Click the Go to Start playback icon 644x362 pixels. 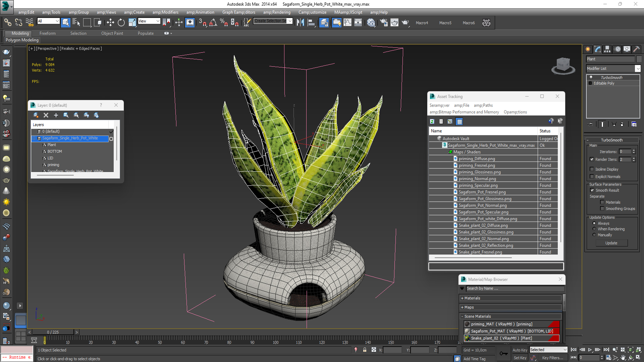tap(574, 350)
